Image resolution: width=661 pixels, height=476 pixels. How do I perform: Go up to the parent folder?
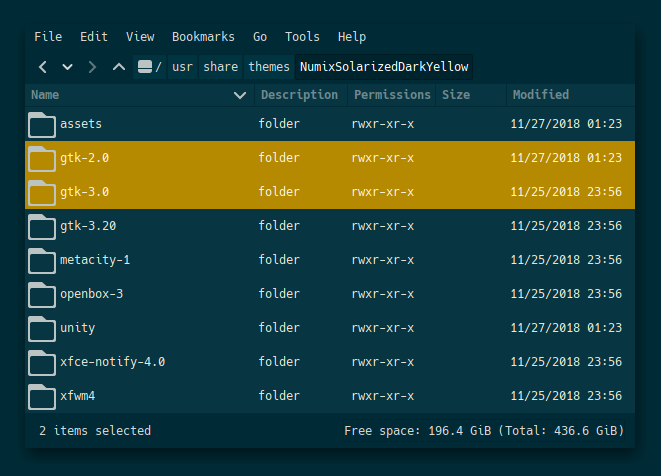pos(119,67)
